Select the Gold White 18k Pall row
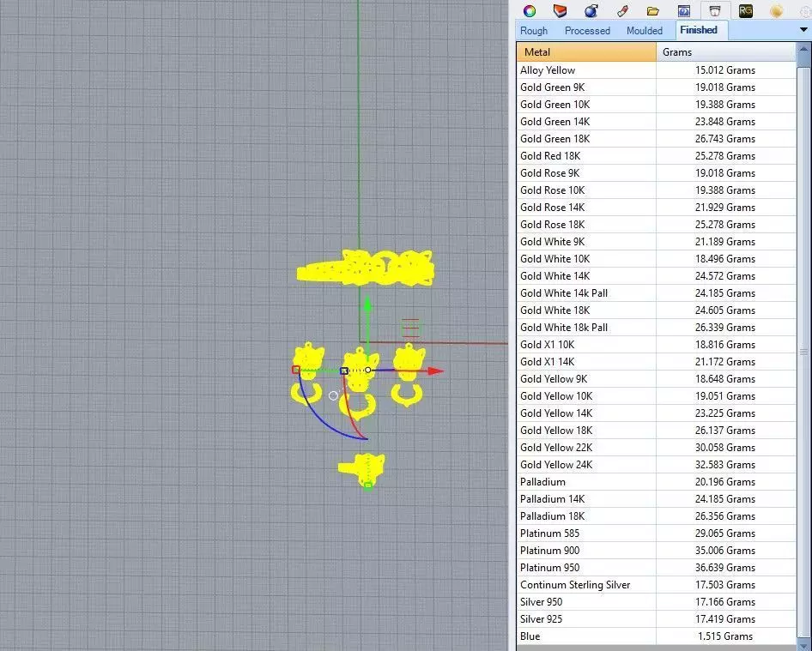This screenshot has height=651, width=812. click(656, 327)
